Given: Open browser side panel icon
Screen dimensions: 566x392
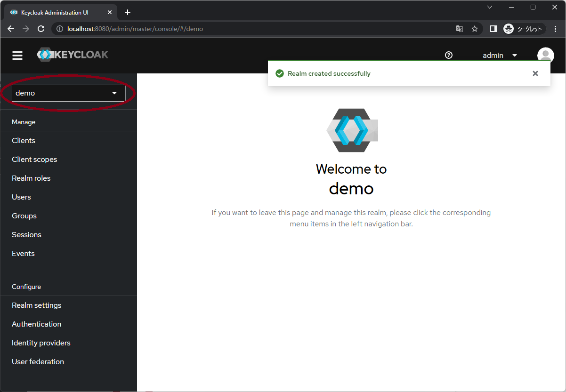Looking at the screenshot, I should (493, 29).
